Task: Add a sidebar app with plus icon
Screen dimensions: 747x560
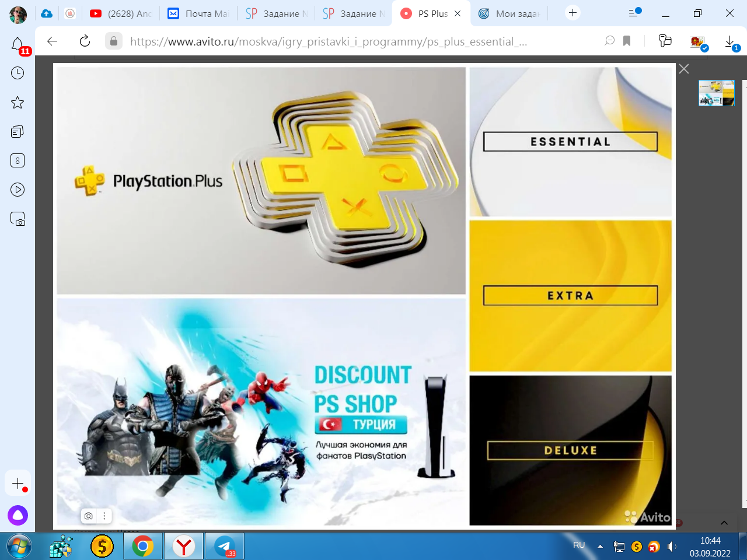Action: pos(18,484)
